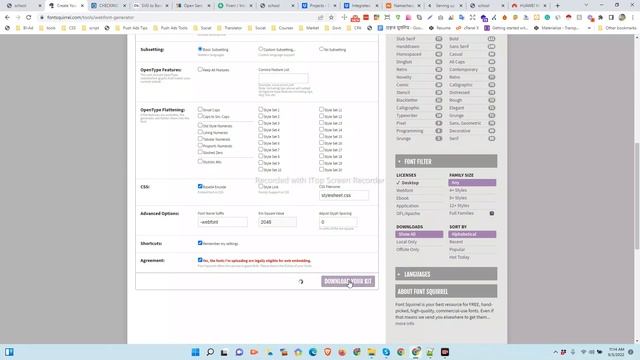Screen dimensions: 640x360
Task: Click the address bar URL
Action: click(x=90, y=18)
